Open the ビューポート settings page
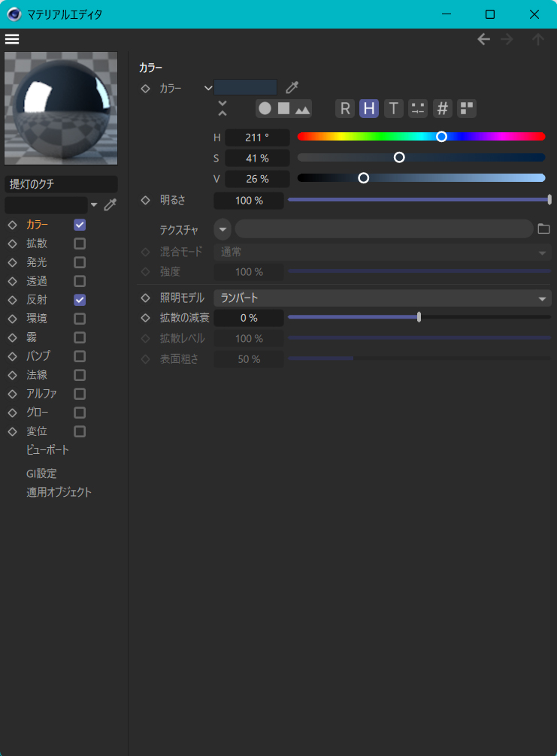Screen dimensions: 557x756 point(47,450)
